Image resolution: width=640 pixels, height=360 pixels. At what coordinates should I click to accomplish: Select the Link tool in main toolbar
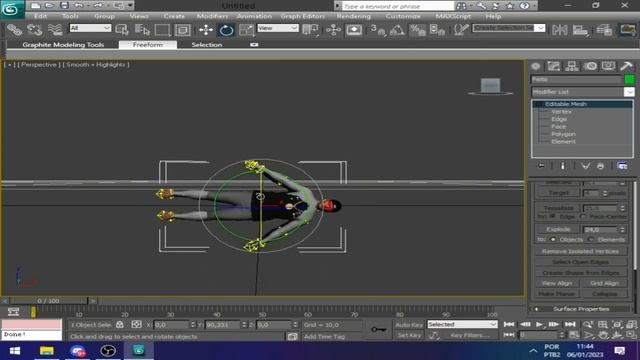click(14, 30)
